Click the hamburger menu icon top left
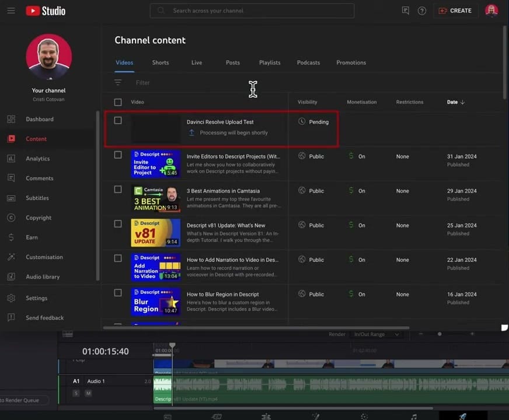This screenshot has height=420, width=509. click(11, 10)
